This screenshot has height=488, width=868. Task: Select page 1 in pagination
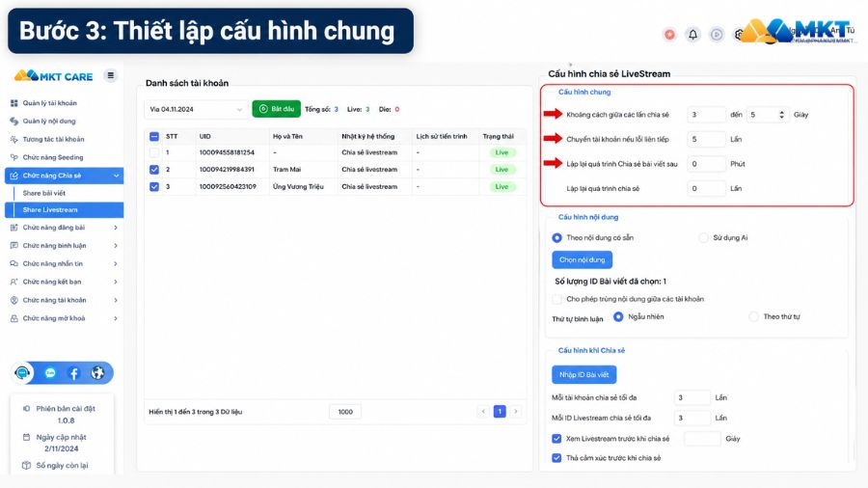tap(500, 411)
